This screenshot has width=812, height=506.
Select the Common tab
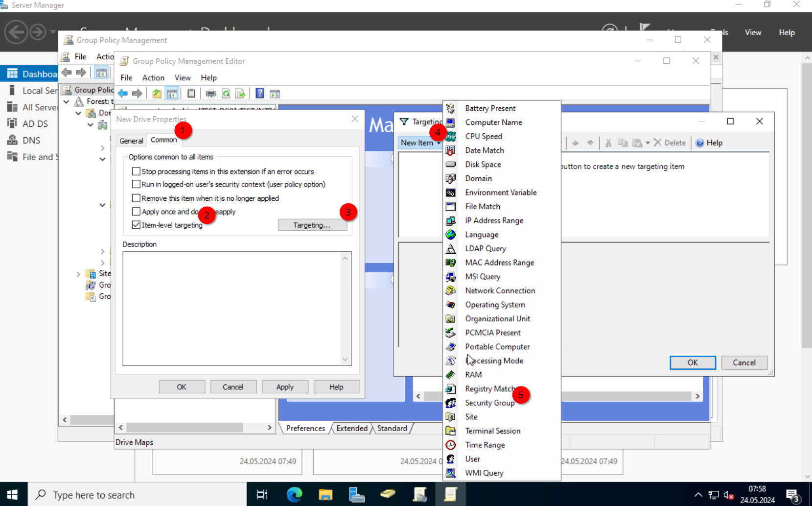(163, 140)
